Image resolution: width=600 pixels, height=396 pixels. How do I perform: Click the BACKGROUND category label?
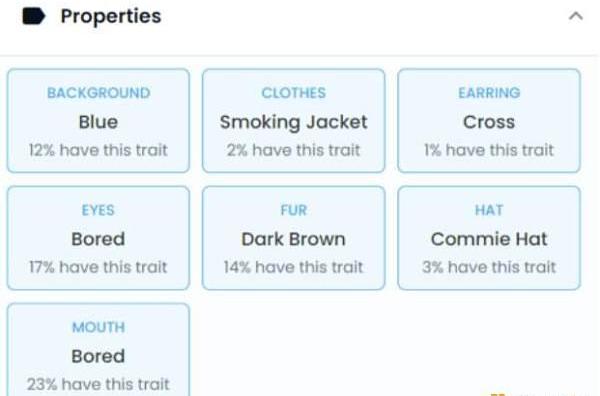tap(99, 93)
